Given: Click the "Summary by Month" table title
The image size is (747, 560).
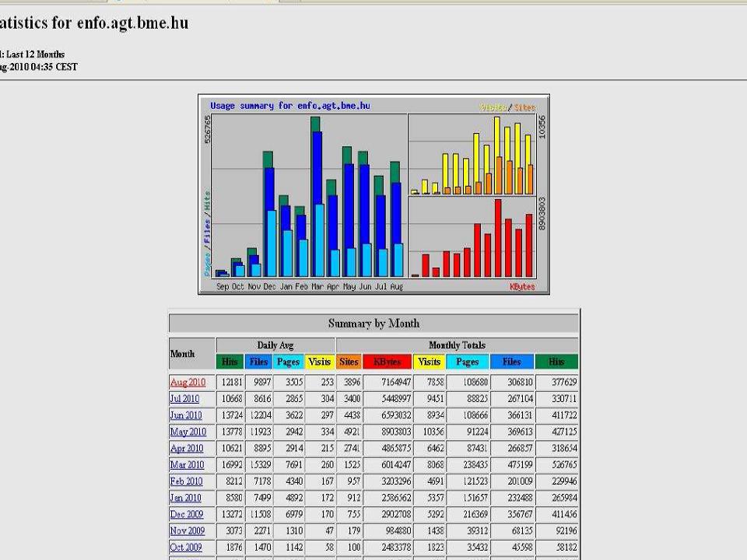Looking at the screenshot, I should (374, 324).
